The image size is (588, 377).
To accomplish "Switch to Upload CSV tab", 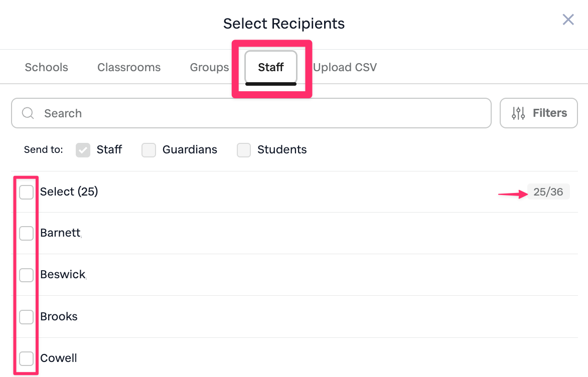I will pyautogui.click(x=345, y=67).
